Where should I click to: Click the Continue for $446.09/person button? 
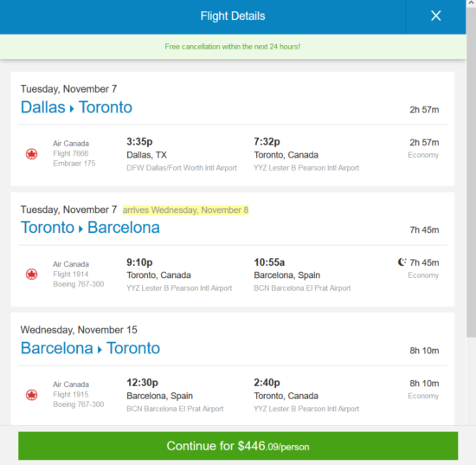point(238,446)
